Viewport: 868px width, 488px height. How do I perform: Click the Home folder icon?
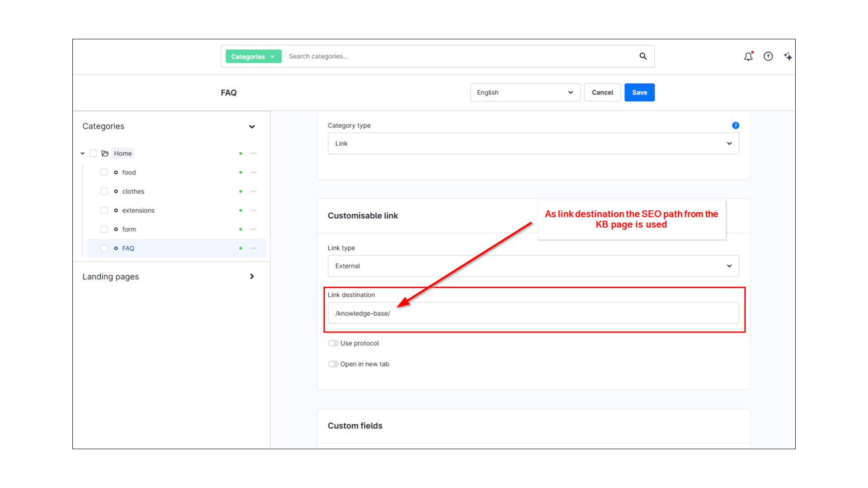coord(105,153)
